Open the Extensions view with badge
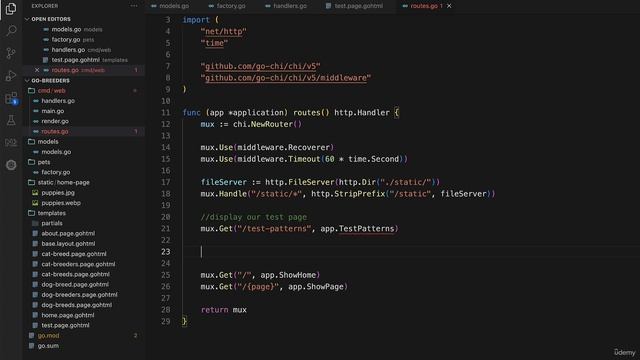Screen dimensions: 640x360 pyautogui.click(x=11, y=98)
